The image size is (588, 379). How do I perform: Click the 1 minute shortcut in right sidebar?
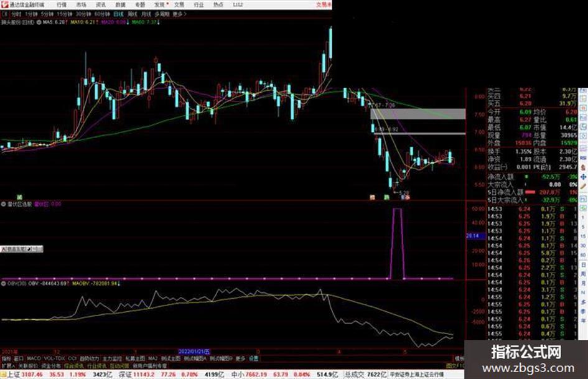(x=583, y=217)
